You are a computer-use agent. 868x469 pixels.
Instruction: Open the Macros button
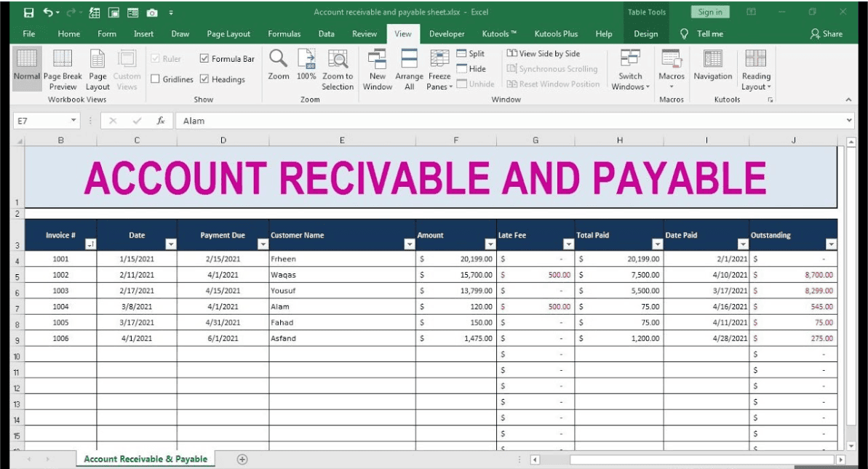(672, 70)
